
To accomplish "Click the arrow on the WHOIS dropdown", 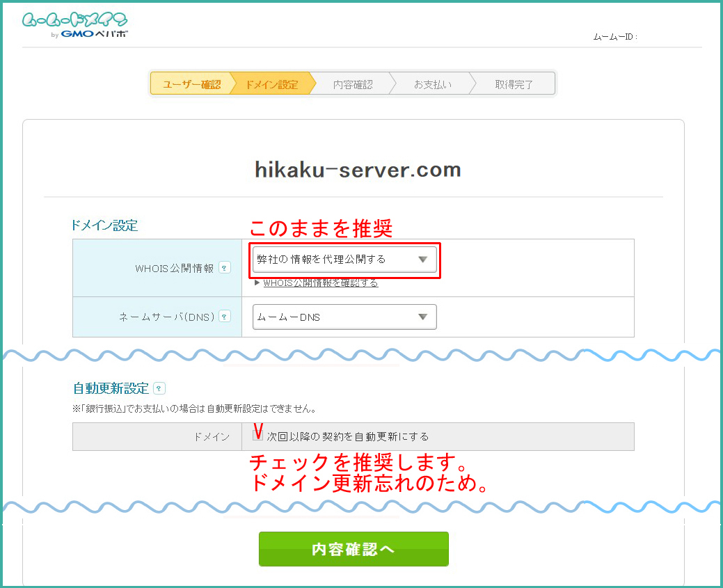I will click(422, 260).
